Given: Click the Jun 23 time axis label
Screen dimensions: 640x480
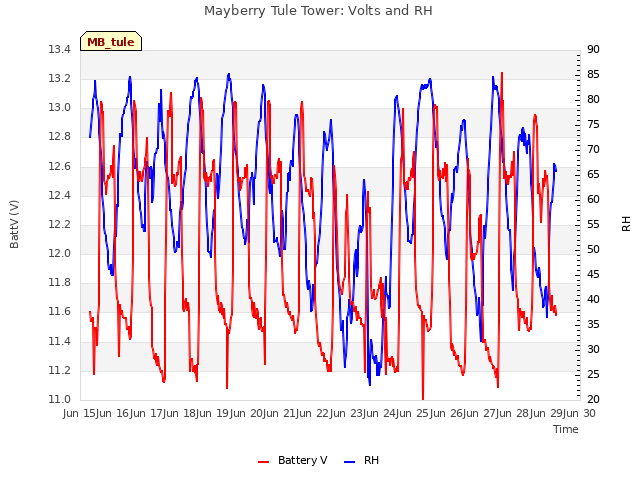Looking at the screenshot, I should 347,414.
